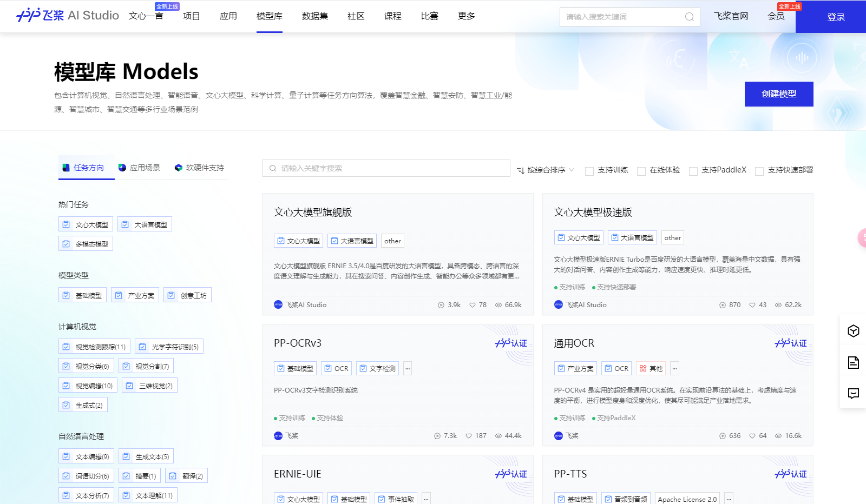This screenshot has height=504, width=866.
Task: Click the document icon on the right sidebar
Action: [853, 363]
